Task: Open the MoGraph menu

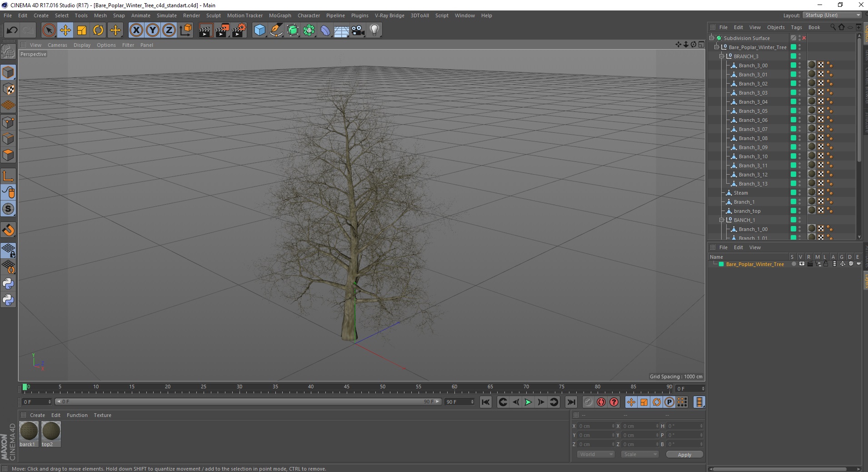Action: click(x=280, y=15)
